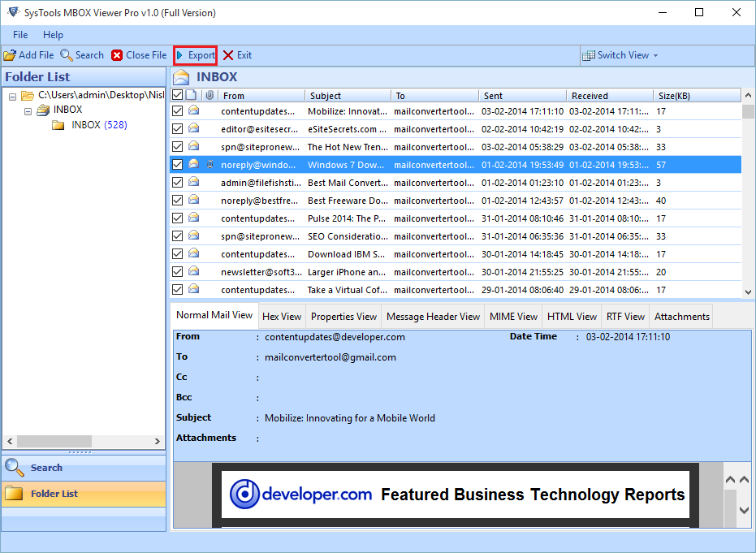The image size is (756, 553).
Task: Click the Add File folder icon
Action: (x=10, y=55)
